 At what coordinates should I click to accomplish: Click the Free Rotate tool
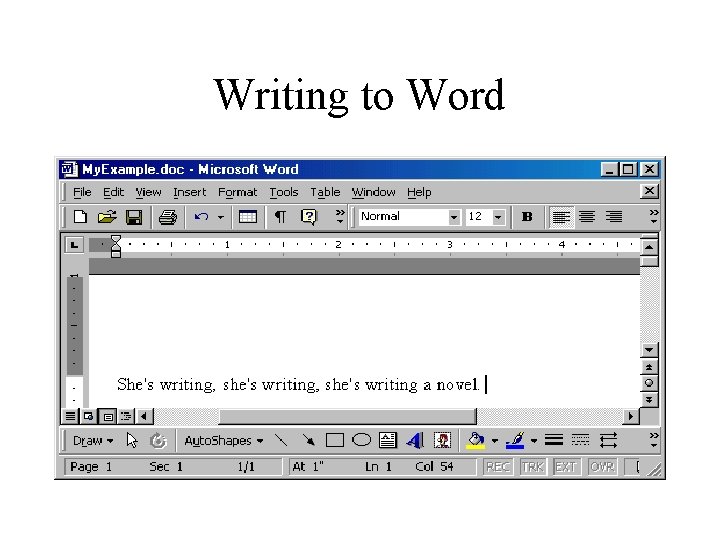pyautogui.click(x=158, y=440)
